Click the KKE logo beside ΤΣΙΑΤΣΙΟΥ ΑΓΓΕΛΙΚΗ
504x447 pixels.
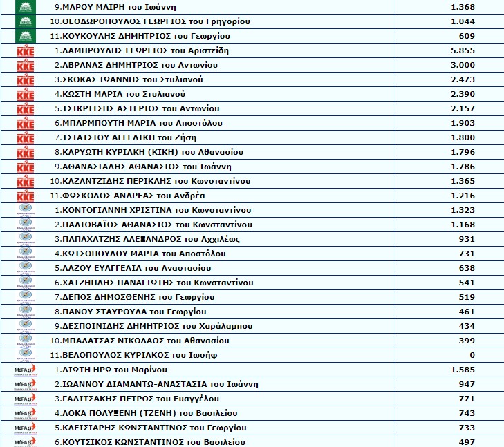coord(26,138)
